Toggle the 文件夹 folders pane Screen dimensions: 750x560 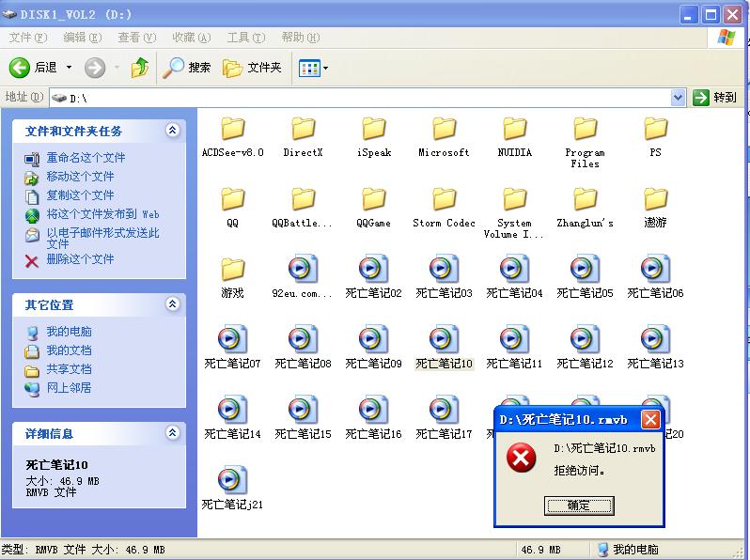pyautogui.click(x=252, y=68)
